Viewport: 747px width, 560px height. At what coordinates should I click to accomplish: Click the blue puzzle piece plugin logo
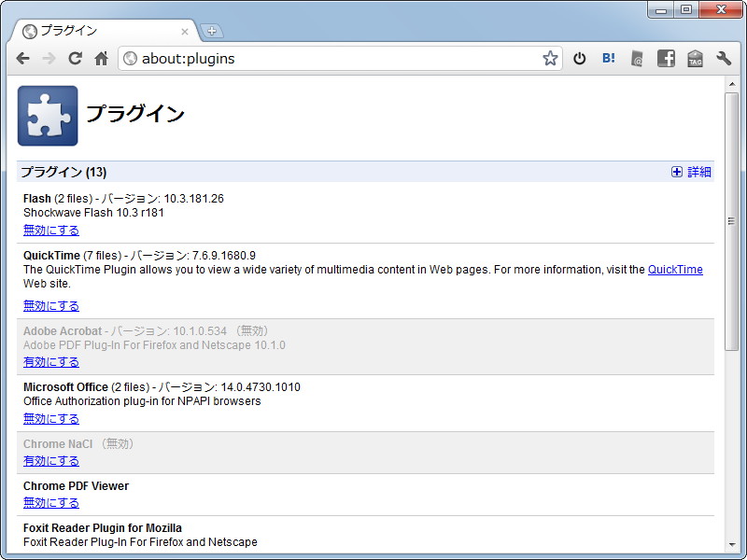tap(48, 116)
